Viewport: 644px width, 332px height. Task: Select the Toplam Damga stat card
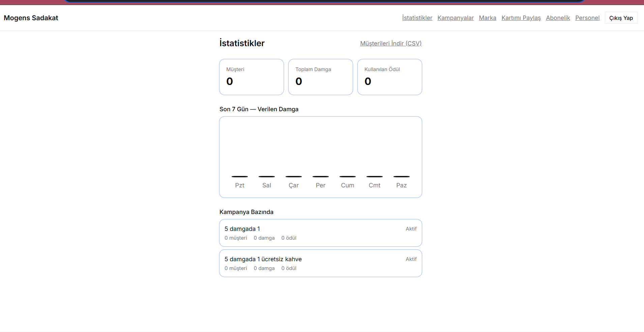(321, 77)
